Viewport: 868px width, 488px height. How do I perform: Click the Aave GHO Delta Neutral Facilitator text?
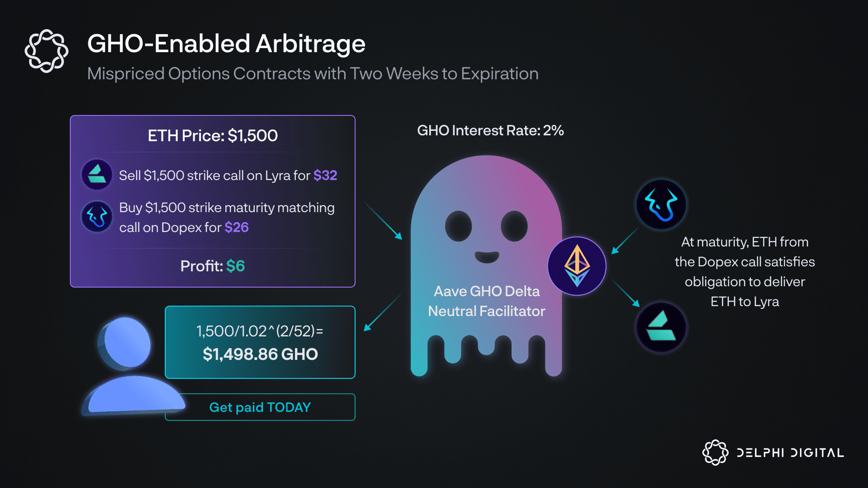point(487,301)
